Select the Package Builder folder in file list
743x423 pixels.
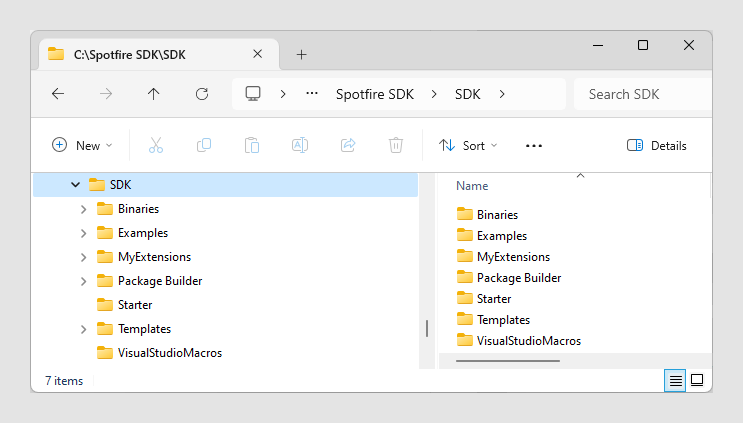(509, 278)
